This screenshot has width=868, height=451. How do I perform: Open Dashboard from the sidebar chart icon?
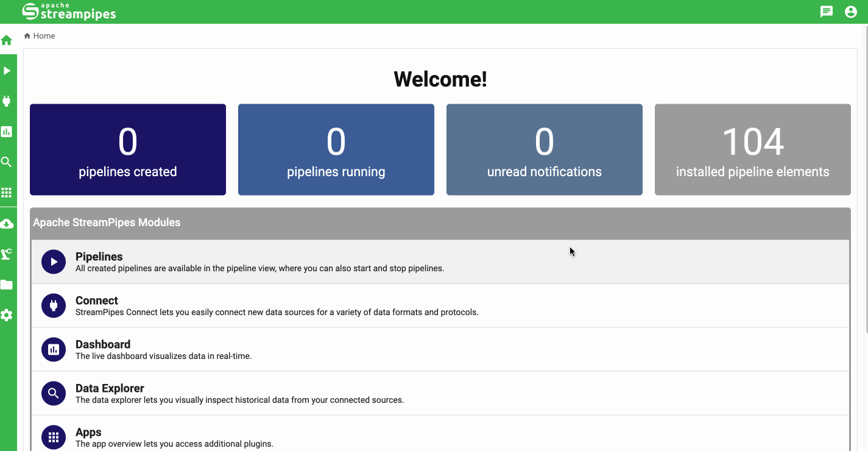pyautogui.click(x=7, y=132)
